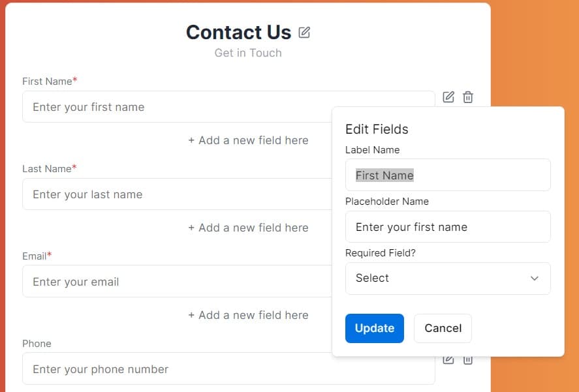This screenshot has height=392, width=579.
Task: Click the trash icon for Phone field
Action: click(468, 360)
